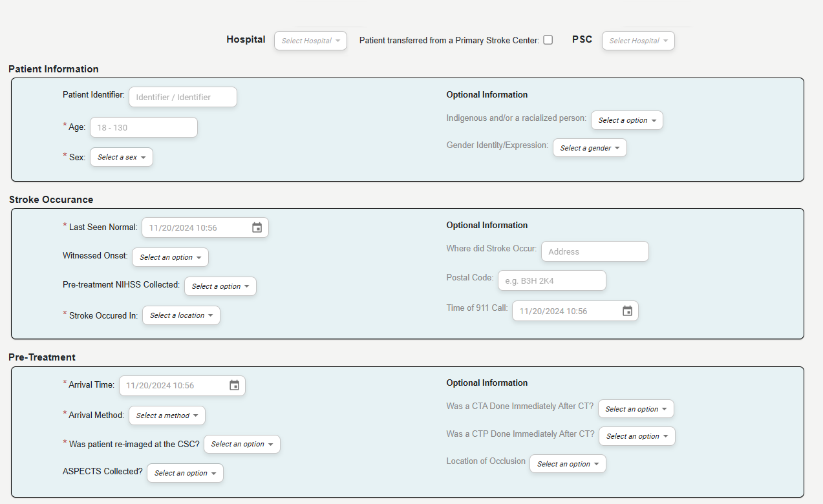The height and width of the screenshot is (504, 823).
Task: Open the CTA Done Immediately After CT dropdown
Action: click(x=636, y=409)
